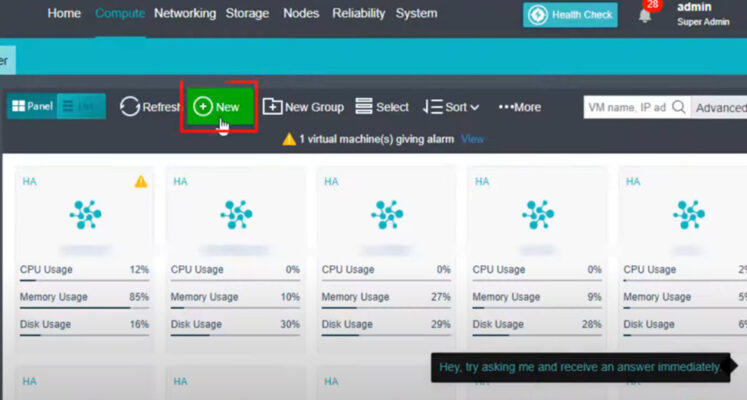The height and width of the screenshot is (400, 747).
Task: Switch to Panel view
Action: 32,106
